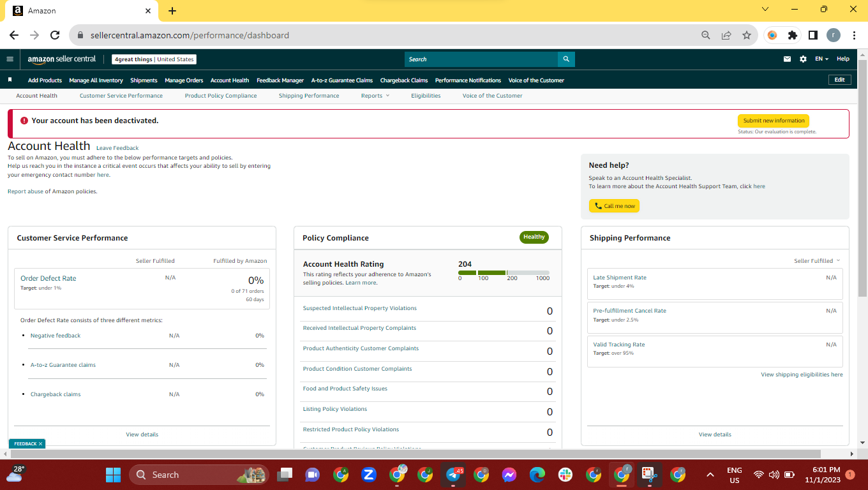The height and width of the screenshot is (490, 868).
Task: Open Messenger from the taskbar
Action: pyautogui.click(x=509, y=475)
